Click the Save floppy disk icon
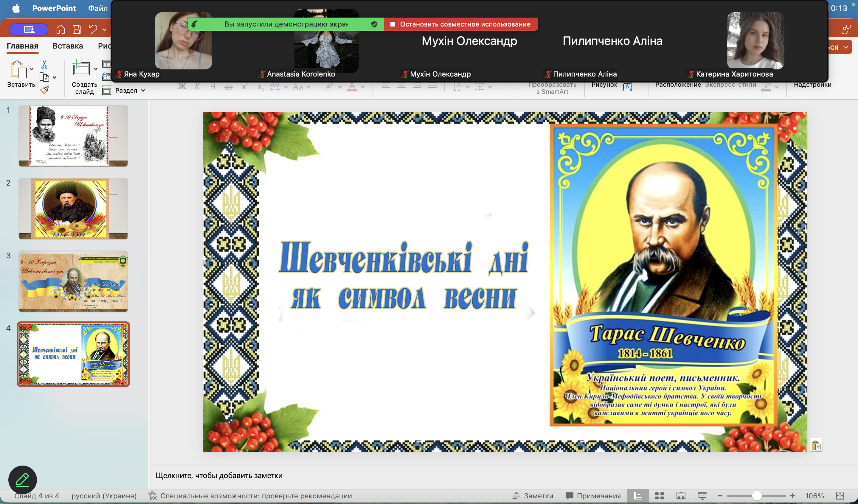The image size is (858, 504). [x=77, y=29]
